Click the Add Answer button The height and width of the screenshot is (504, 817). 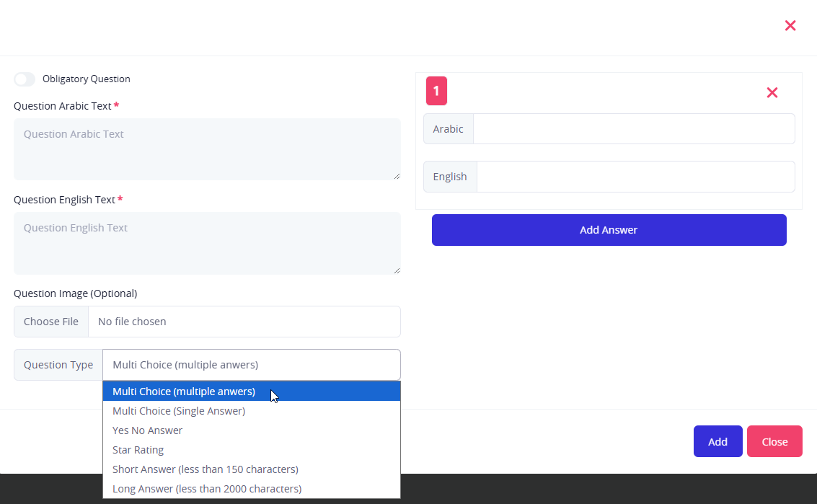click(609, 230)
